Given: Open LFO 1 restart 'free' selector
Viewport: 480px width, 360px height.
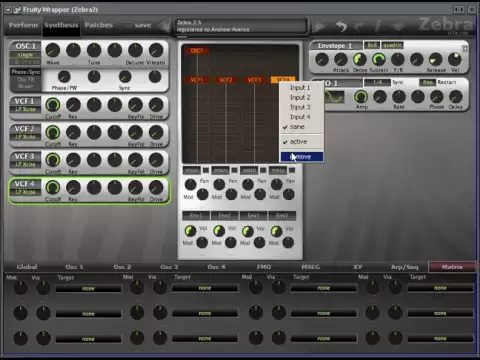Looking at the screenshot, I should tap(428, 82).
